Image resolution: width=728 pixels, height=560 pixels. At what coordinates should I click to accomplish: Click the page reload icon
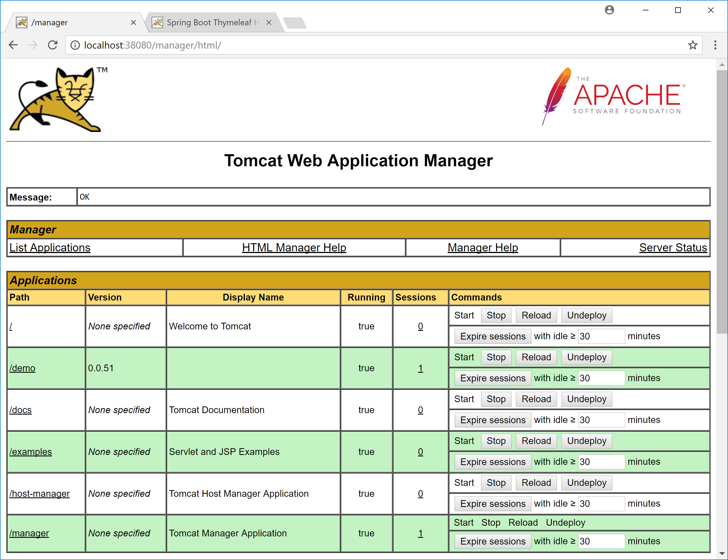pyautogui.click(x=53, y=45)
